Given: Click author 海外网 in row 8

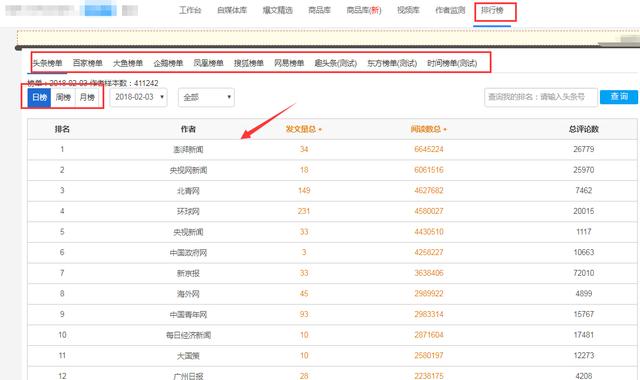Looking at the screenshot, I should click(x=188, y=294).
